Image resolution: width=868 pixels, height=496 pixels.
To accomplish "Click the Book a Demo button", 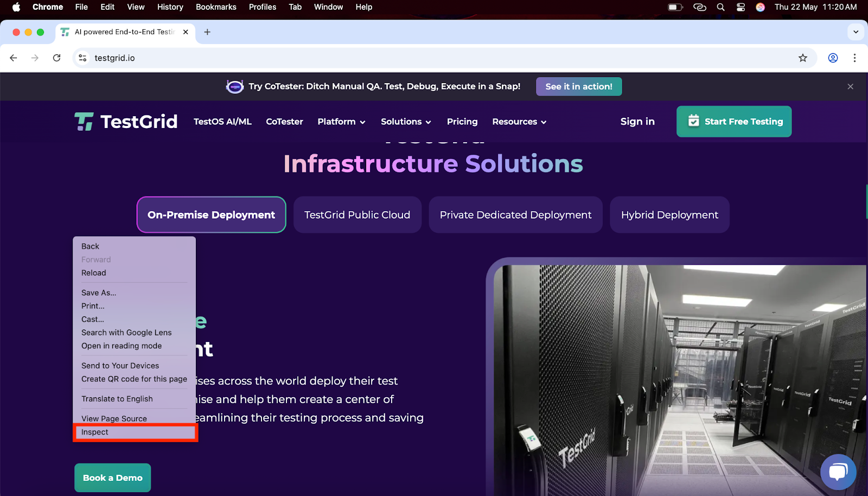I will [112, 478].
